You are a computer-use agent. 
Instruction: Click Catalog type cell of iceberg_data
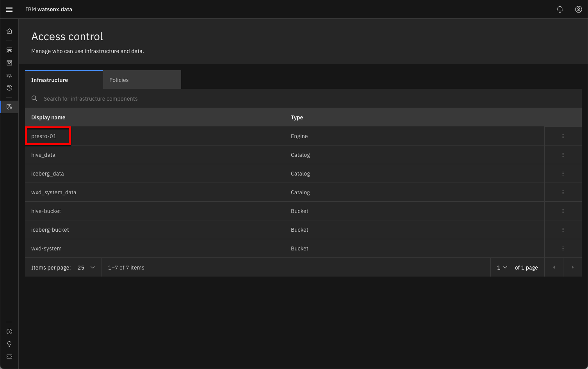pyautogui.click(x=300, y=174)
